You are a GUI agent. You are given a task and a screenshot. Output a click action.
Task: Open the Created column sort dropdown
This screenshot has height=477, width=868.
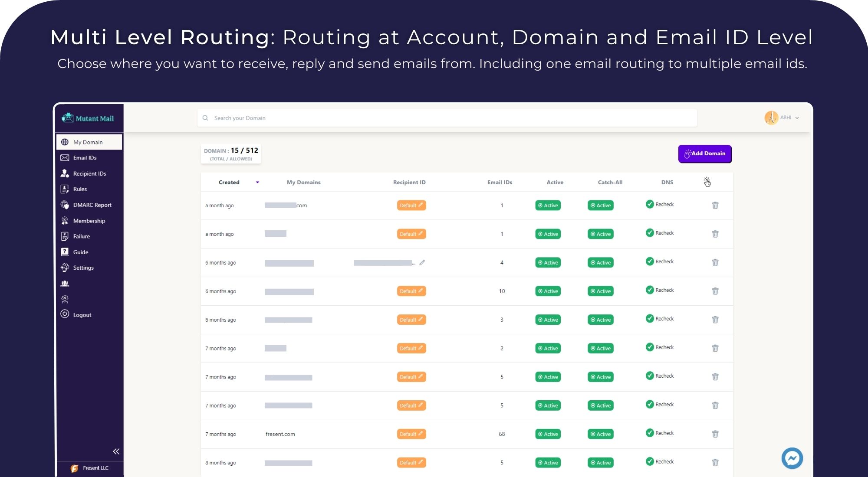[257, 182]
